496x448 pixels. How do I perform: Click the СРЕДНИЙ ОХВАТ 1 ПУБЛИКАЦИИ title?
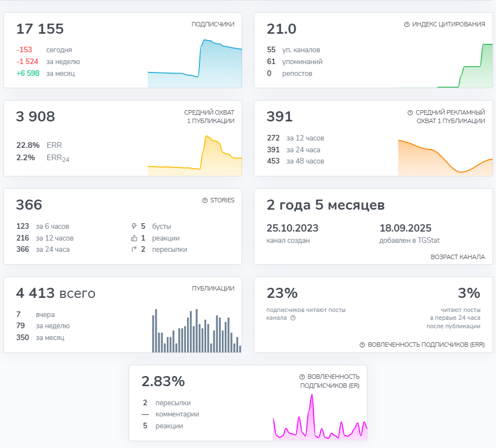point(209,116)
